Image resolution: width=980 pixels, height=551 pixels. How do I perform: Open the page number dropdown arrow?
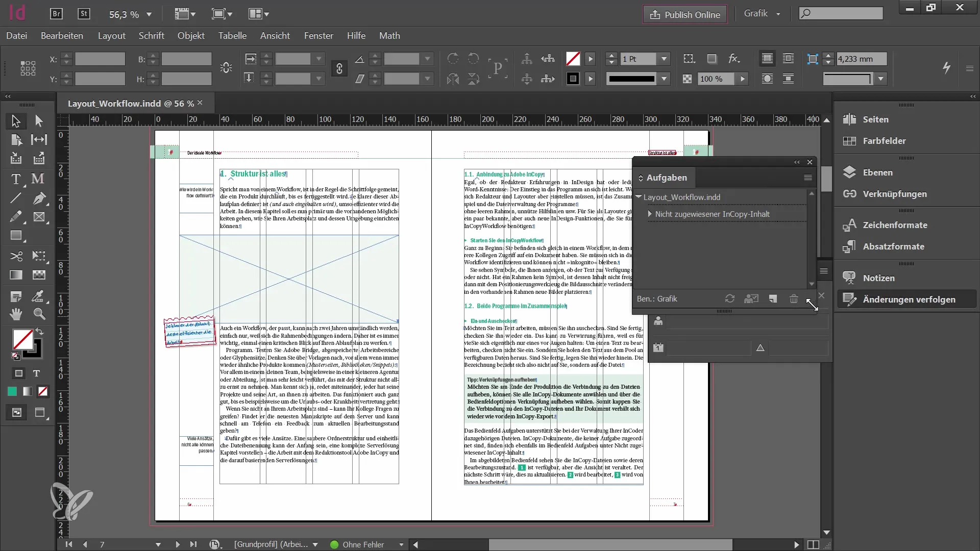[158, 544]
